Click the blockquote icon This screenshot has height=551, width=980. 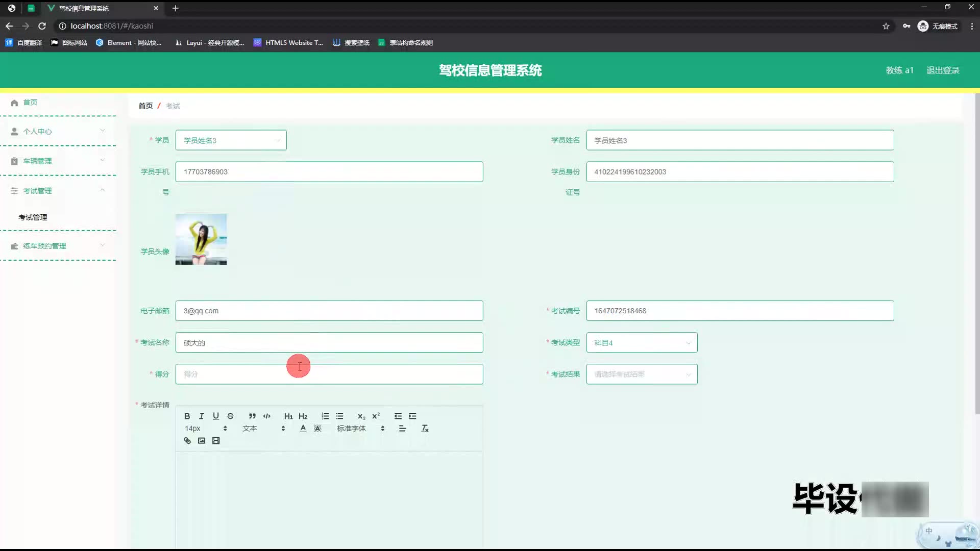tap(252, 416)
